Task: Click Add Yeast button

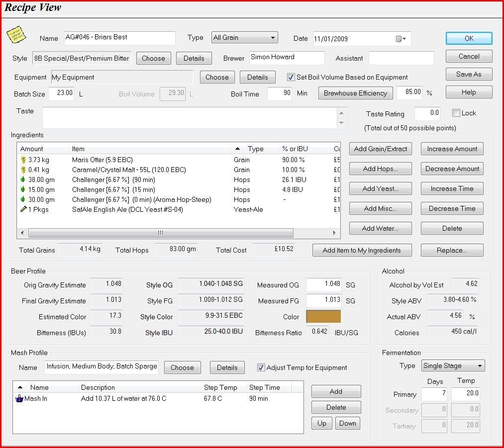Action: (x=381, y=188)
